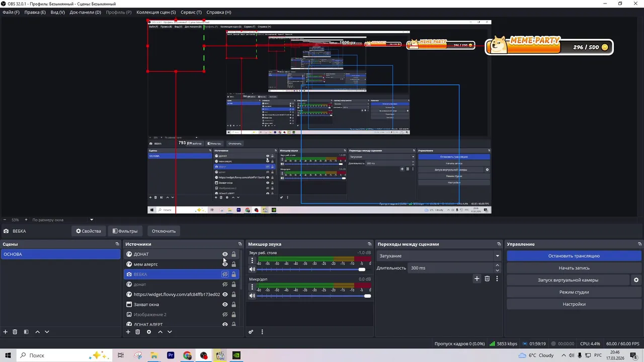
Task: Click Начать запись button
Action: point(574,268)
